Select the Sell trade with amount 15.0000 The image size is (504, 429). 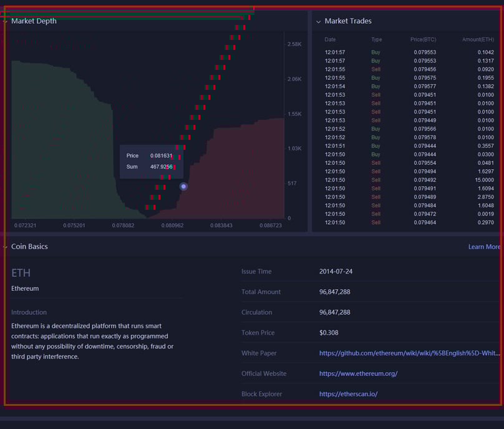pyautogui.click(x=405, y=180)
